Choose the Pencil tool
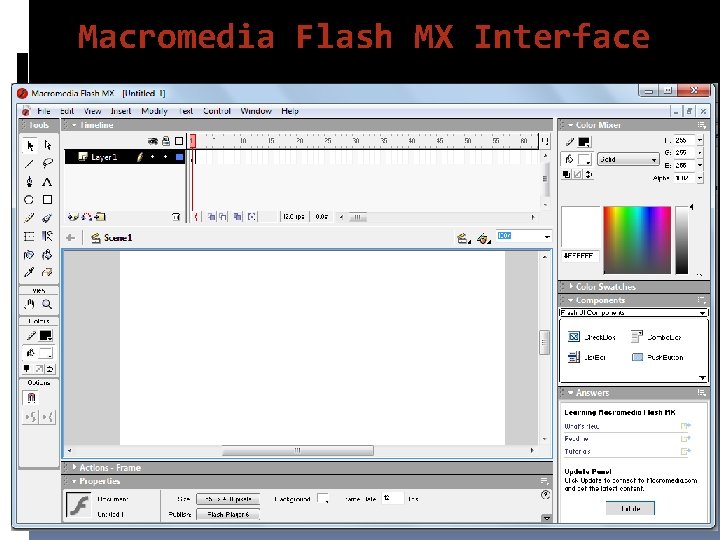 click(29, 218)
